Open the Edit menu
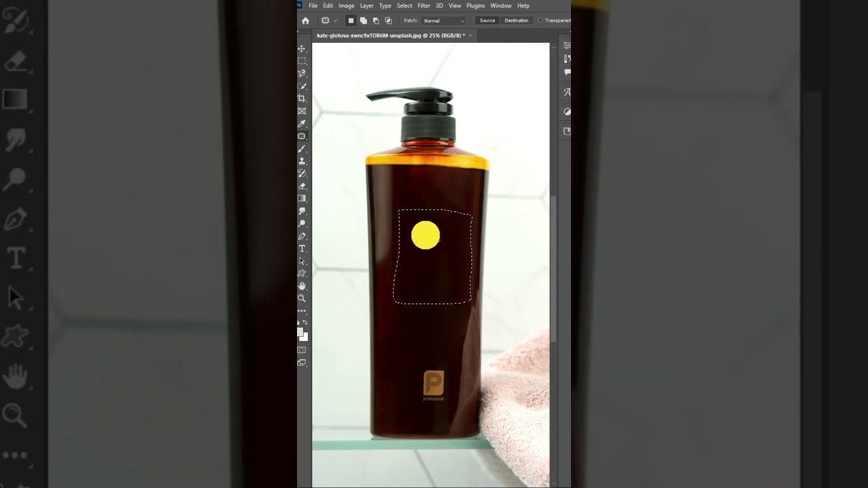 (x=328, y=5)
